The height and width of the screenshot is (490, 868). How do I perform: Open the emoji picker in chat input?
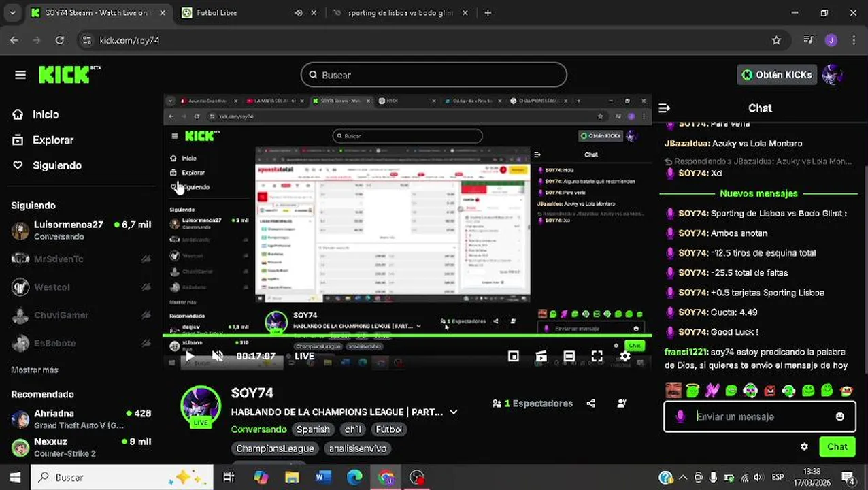pyautogui.click(x=840, y=416)
